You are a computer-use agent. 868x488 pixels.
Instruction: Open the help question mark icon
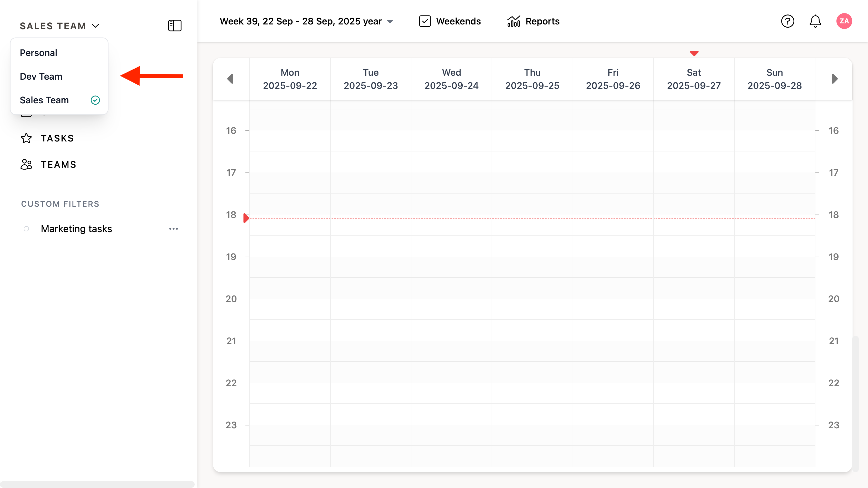(x=788, y=21)
